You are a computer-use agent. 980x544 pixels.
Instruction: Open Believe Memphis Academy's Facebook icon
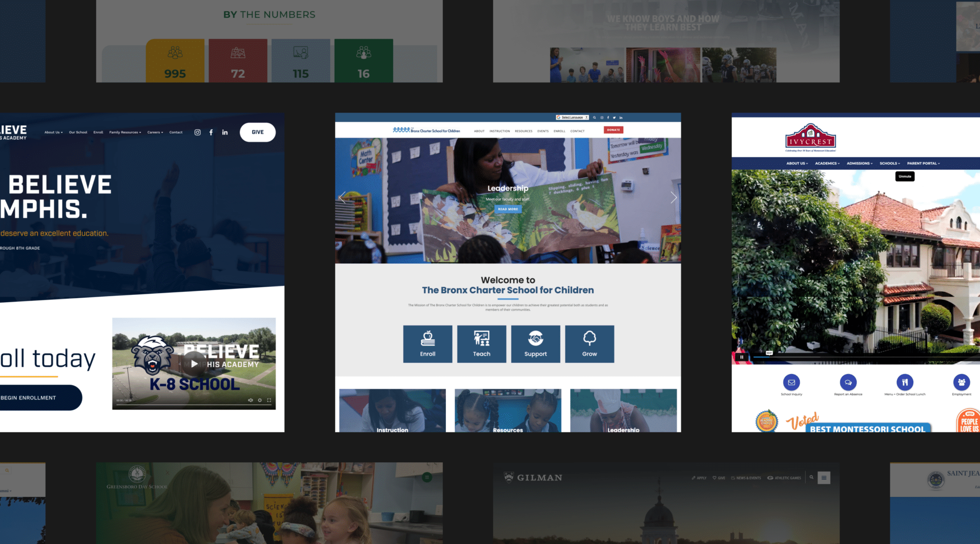211,132
